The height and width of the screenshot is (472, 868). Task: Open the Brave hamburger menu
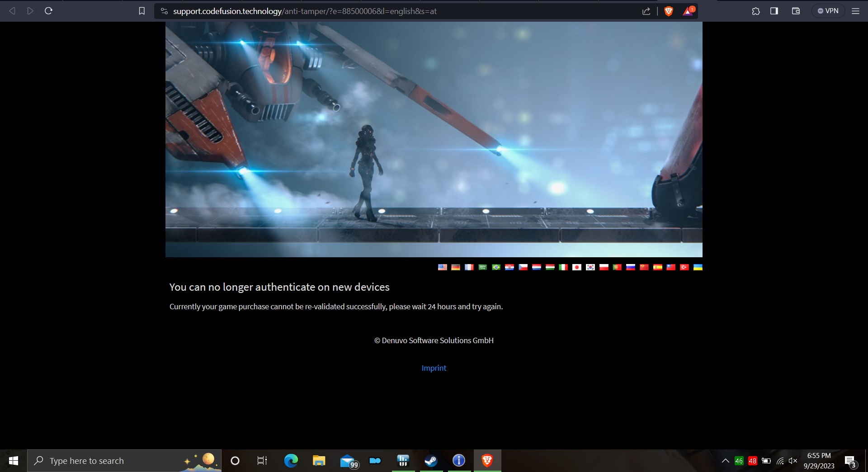coord(855,11)
